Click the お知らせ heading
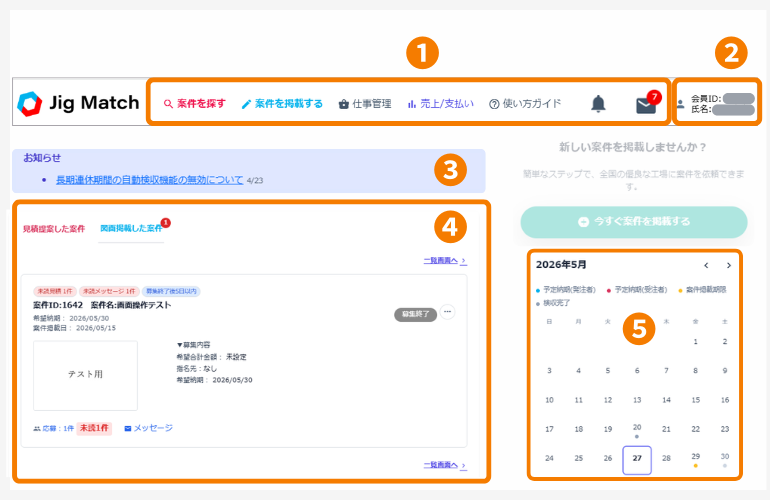 42,158
